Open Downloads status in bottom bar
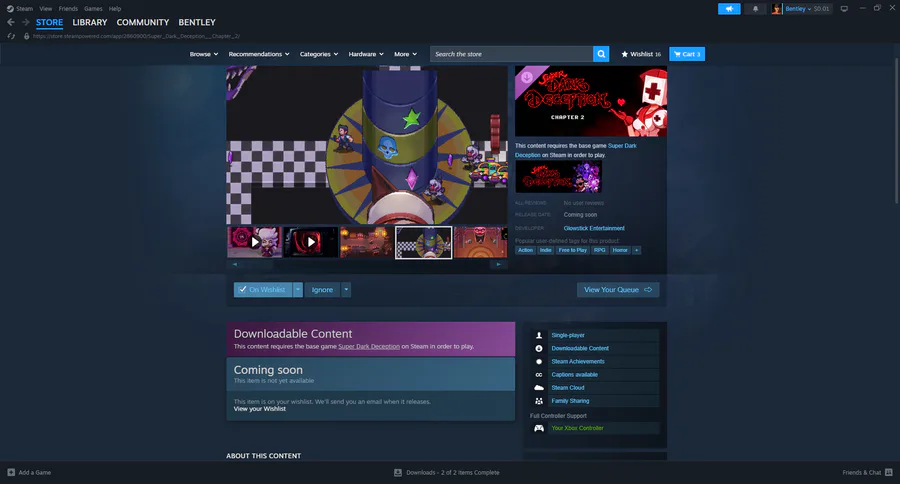Image resolution: width=900 pixels, height=484 pixels. click(x=447, y=473)
